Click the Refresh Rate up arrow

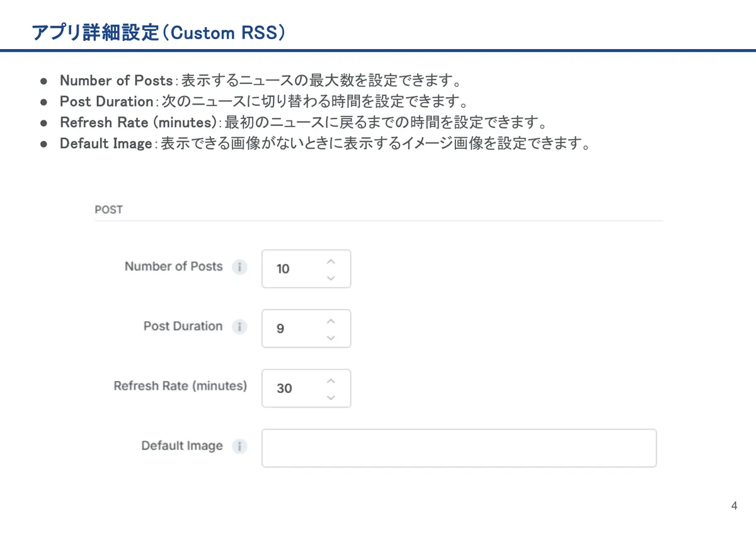[331, 381]
